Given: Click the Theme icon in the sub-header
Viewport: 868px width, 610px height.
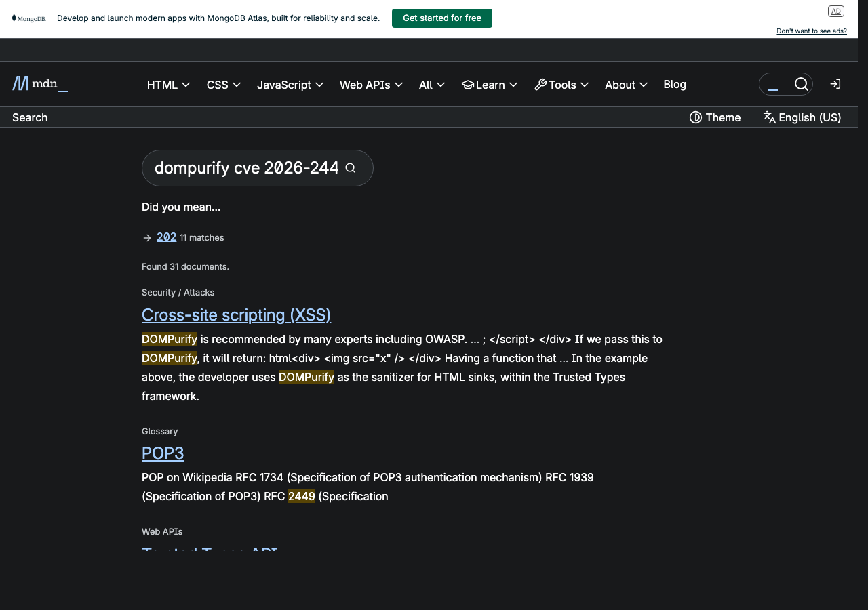Looking at the screenshot, I should [696, 117].
